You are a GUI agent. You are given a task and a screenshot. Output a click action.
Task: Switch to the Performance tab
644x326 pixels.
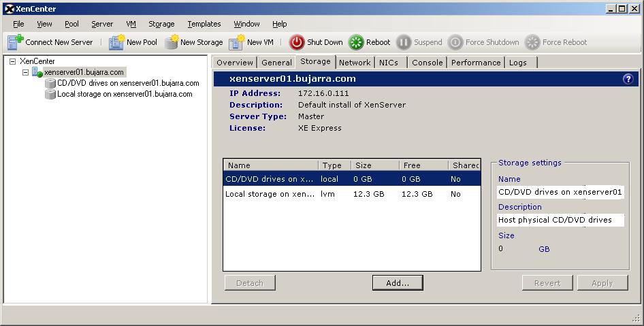point(476,63)
